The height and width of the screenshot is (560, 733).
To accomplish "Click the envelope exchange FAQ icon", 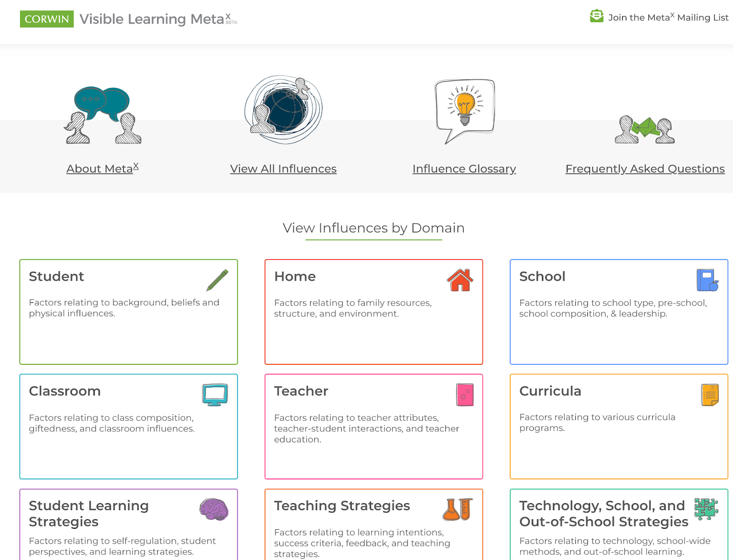I will coord(645,130).
